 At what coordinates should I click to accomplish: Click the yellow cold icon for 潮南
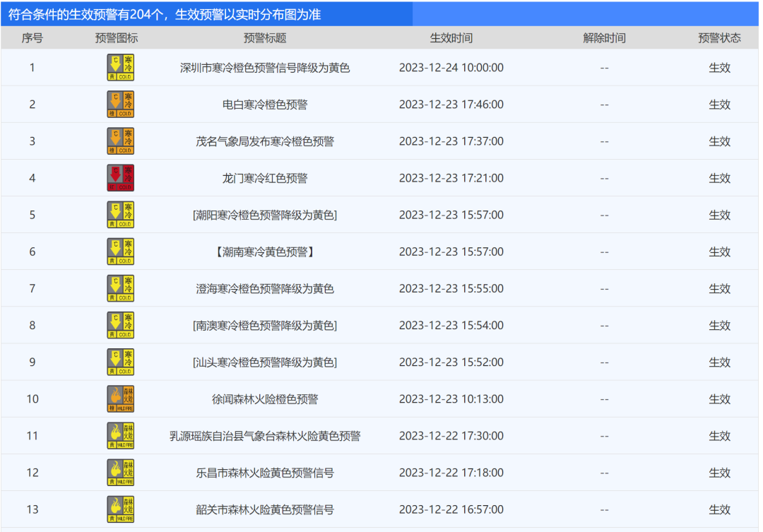[120, 252]
